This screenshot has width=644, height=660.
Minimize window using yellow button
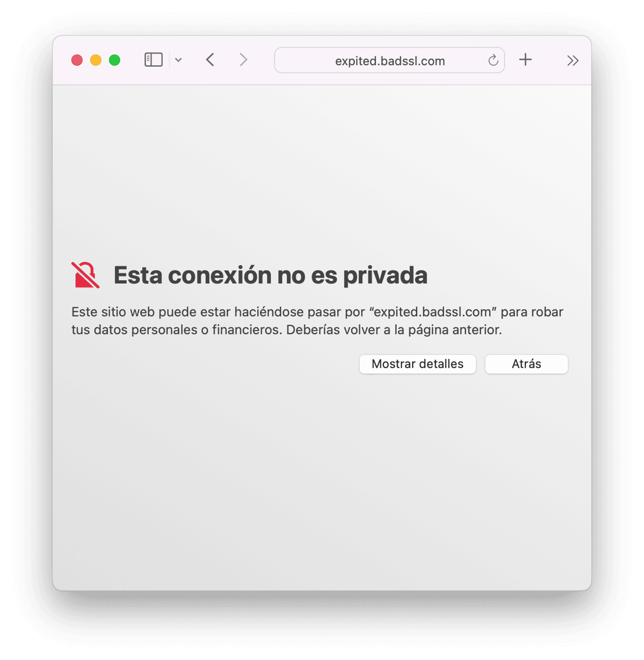tap(96, 60)
